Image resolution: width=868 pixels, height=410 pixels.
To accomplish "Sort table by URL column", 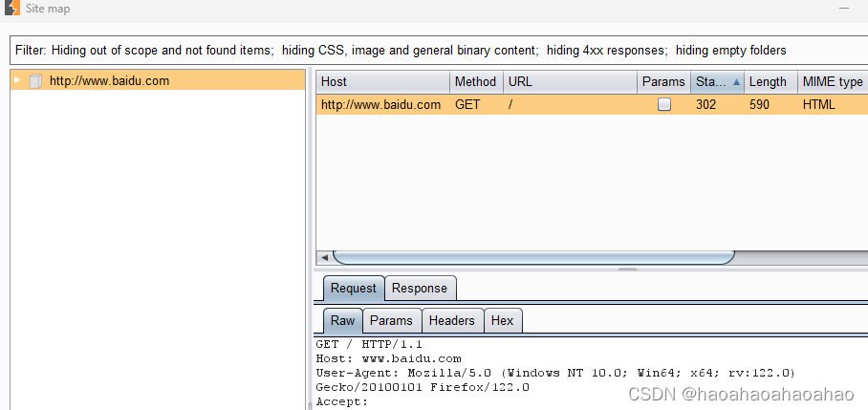I will [x=570, y=82].
